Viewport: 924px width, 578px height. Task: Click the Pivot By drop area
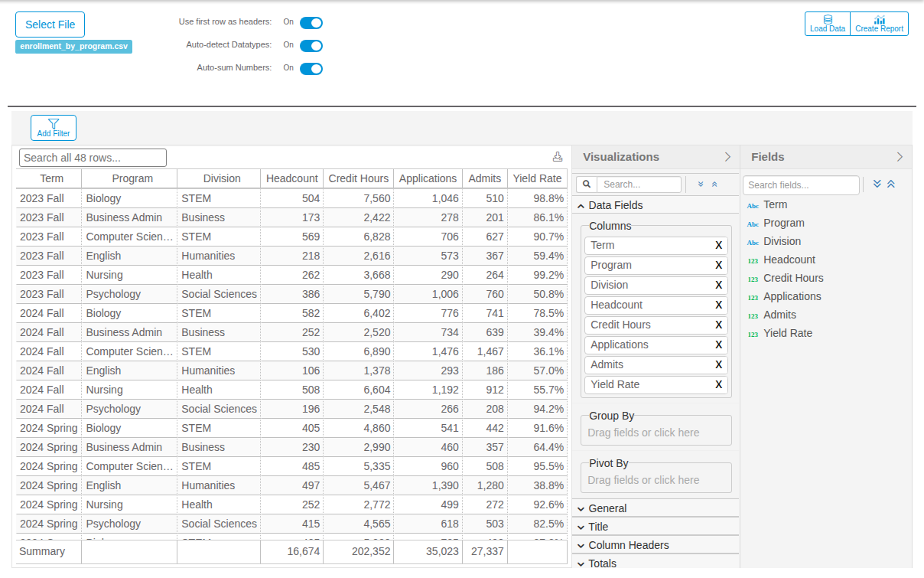click(x=656, y=480)
